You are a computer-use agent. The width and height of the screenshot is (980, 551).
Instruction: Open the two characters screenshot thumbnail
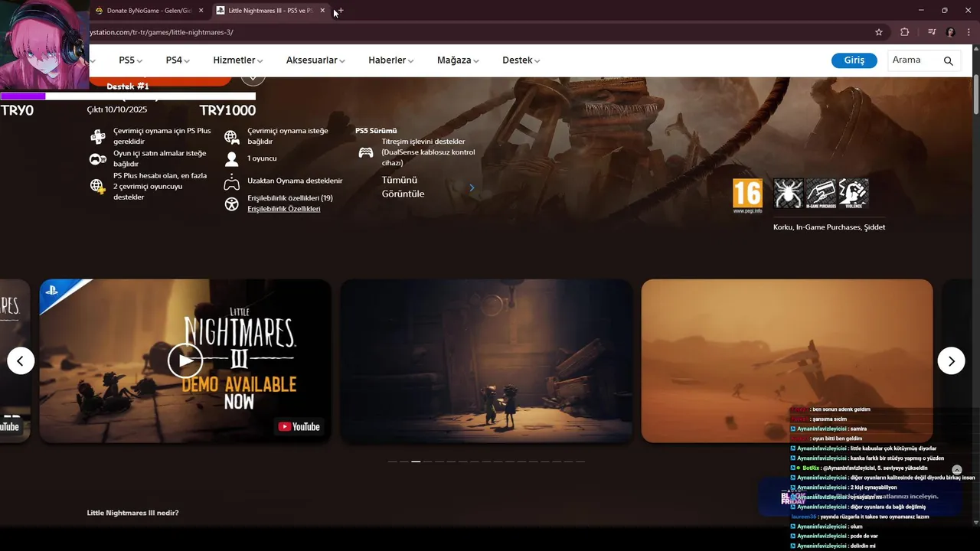pyautogui.click(x=486, y=360)
